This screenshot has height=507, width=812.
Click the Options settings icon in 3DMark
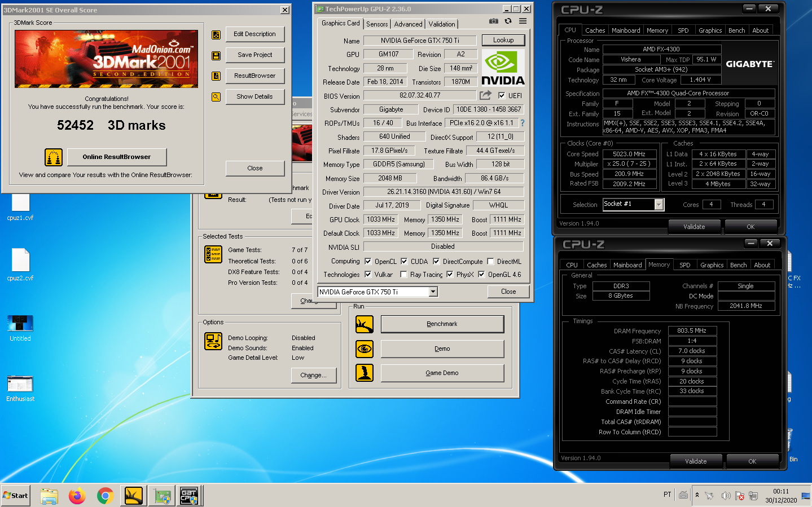click(213, 341)
